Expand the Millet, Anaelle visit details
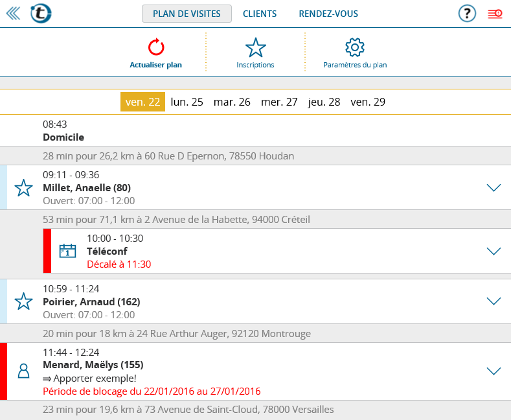The width and height of the screenshot is (511, 420). click(x=494, y=188)
